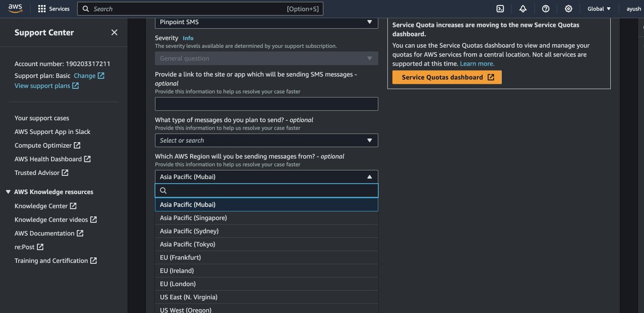Collapse AWS Knowledge resources section
Screen dimensions: 644x313
coord(49,192)
